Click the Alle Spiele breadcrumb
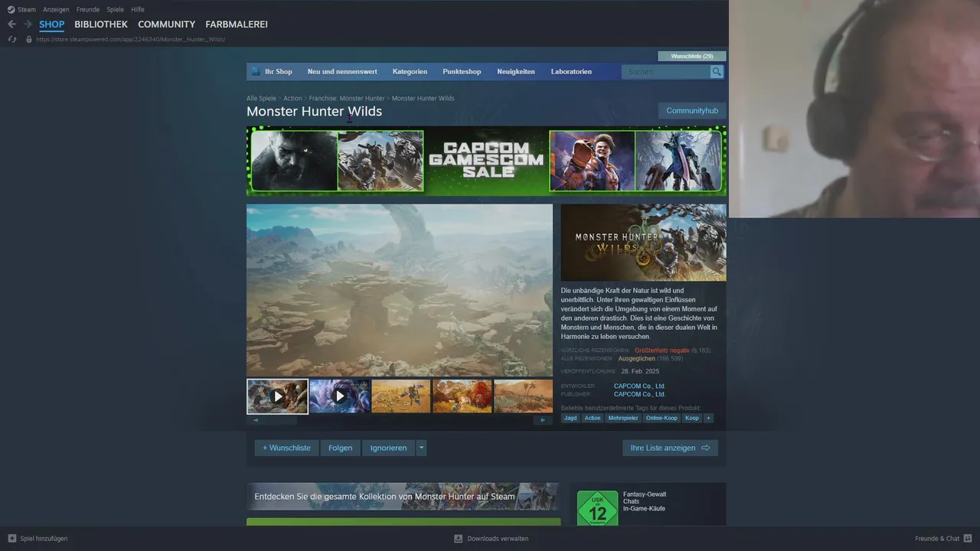 coord(261,98)
